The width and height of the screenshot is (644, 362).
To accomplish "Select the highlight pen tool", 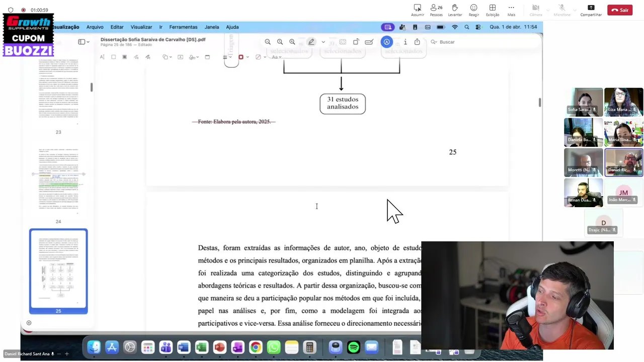I will [x=311, y=42].
